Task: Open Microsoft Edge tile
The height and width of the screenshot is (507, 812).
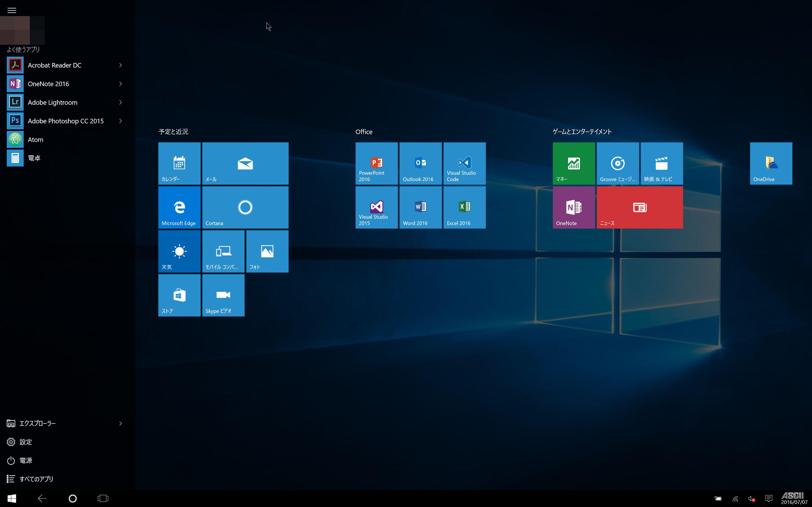Action: tap(179, 207)
